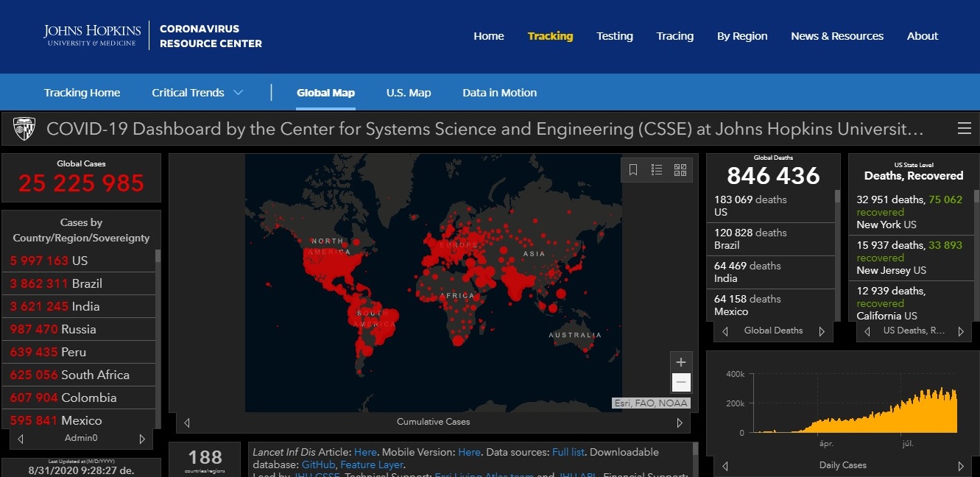Select Mexico in cases list
980x477 pixels.
click(78, 420)
